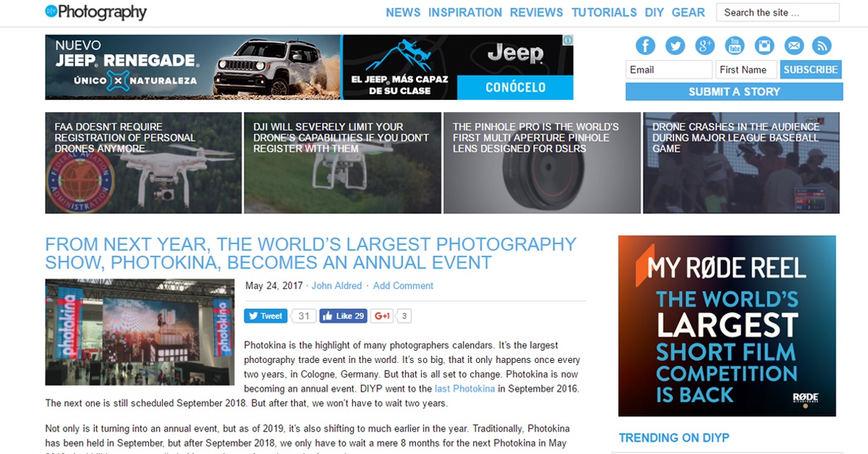868x454 pixels.
Task: Open the Facebook social icon
Action: (x=645, y=46)
